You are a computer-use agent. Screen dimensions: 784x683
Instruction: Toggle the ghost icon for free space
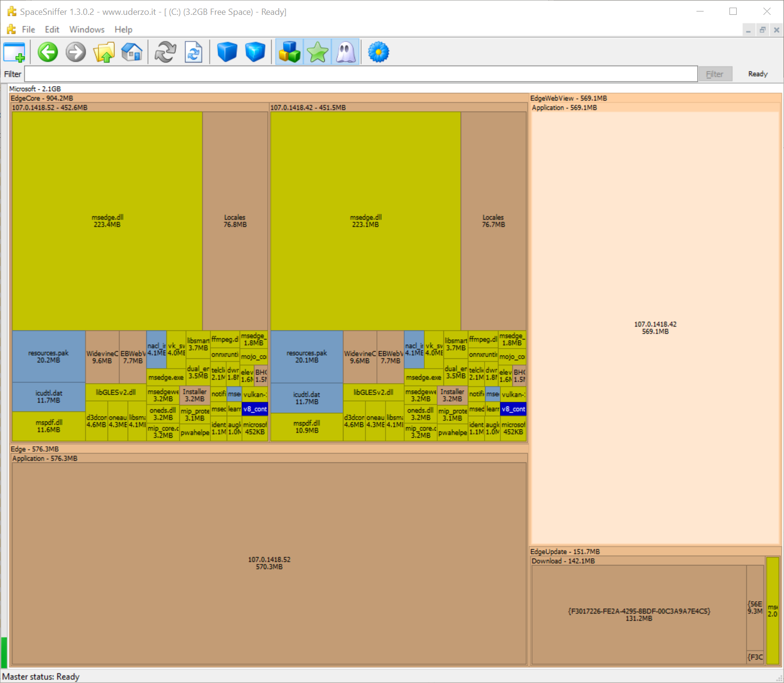click(346, 52)
